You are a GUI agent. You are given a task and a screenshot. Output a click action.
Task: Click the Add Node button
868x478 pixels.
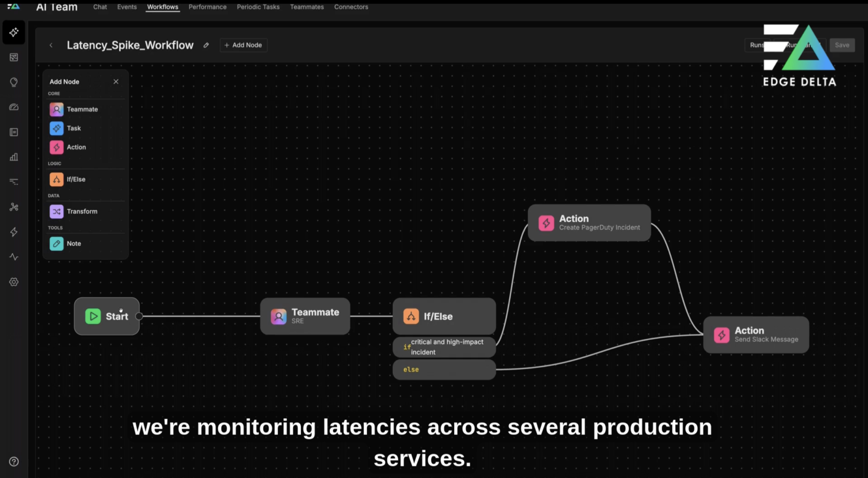point(243,45)
